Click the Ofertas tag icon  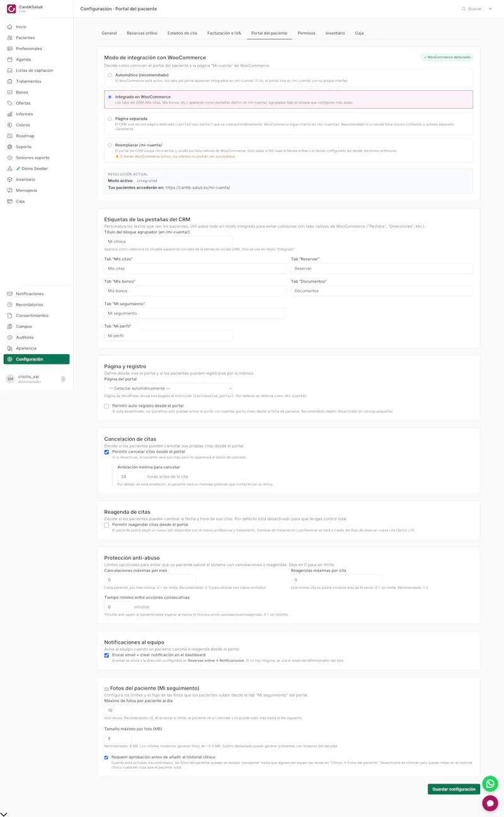point(10,103)
